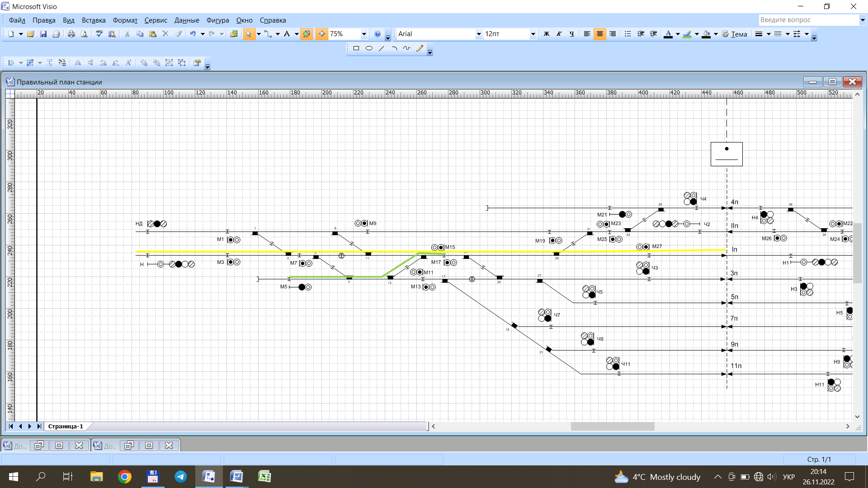Switch to the Страница-1 page tab
This screenshot has height=488, width=868.
pos(66,426)
